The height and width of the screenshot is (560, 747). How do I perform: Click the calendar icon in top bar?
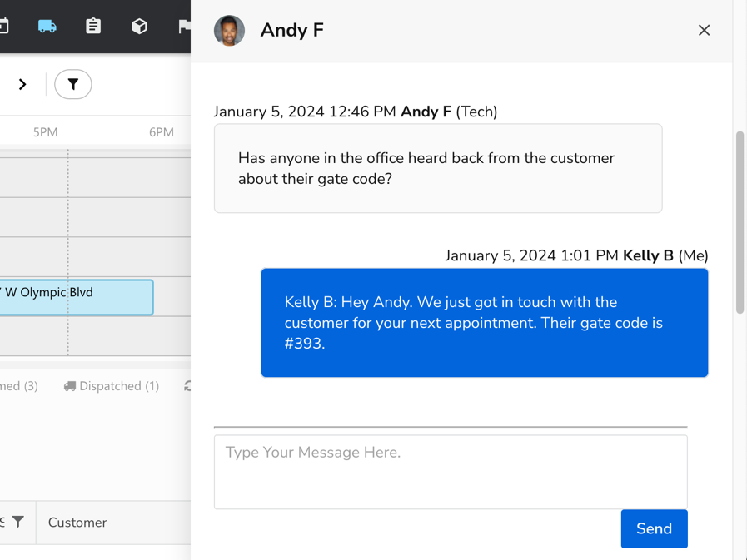pyautogui.click(x=4, y=27)
